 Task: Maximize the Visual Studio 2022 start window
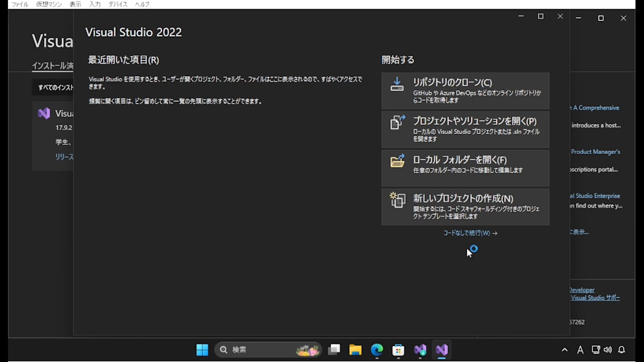pos(540,17)
